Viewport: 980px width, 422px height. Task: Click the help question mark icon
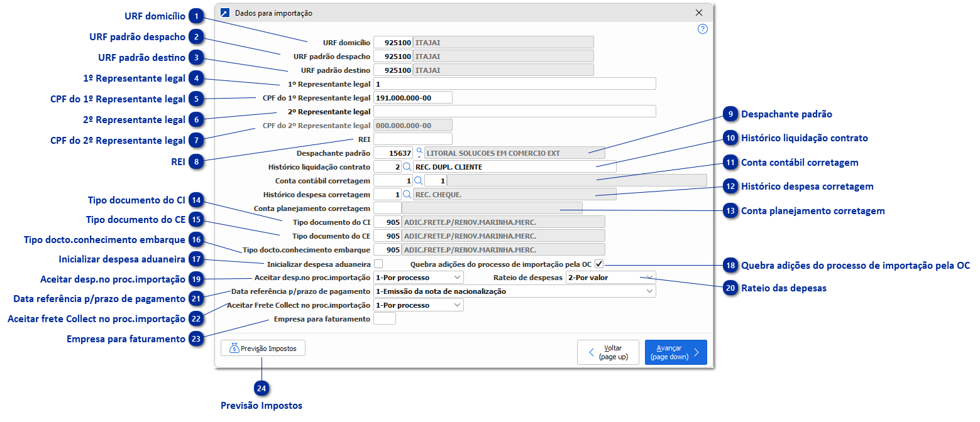pyautogui.click(x=703, y=29)
